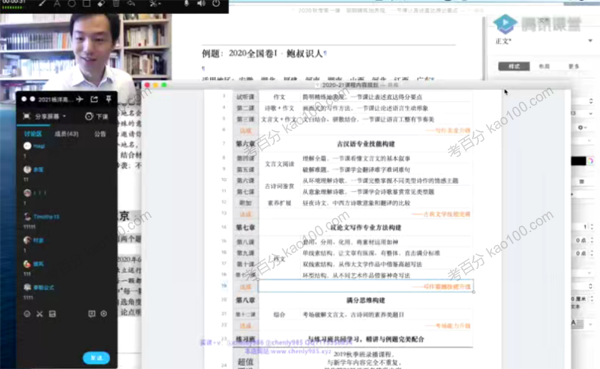The image size is (600, 369).
Task: Open the gear advanced options dropdown
Action: 582,127
